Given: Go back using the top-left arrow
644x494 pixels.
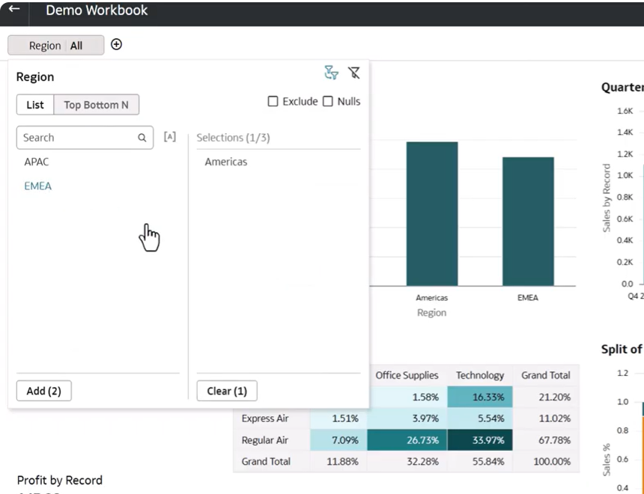Looking at the screenshot, I should coord(14,9).
